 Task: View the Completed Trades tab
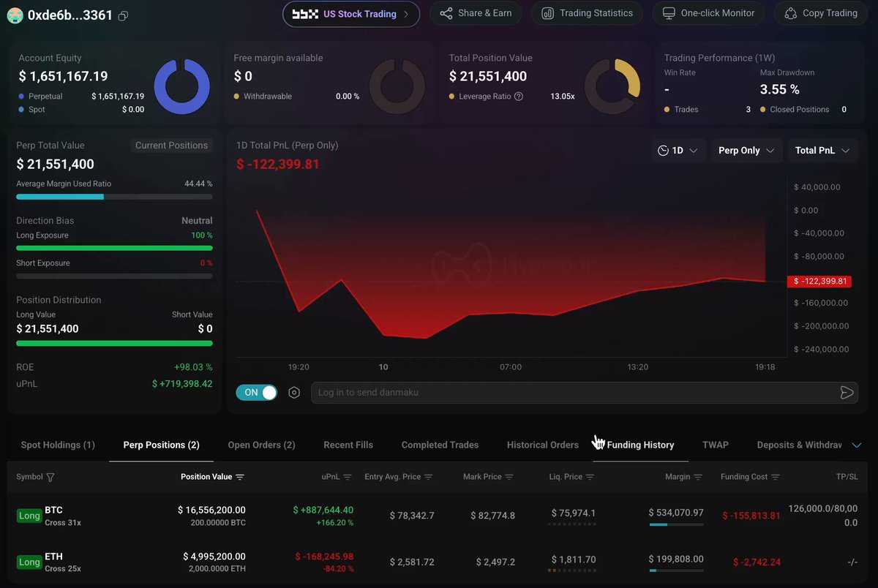(x=440, y=445)
